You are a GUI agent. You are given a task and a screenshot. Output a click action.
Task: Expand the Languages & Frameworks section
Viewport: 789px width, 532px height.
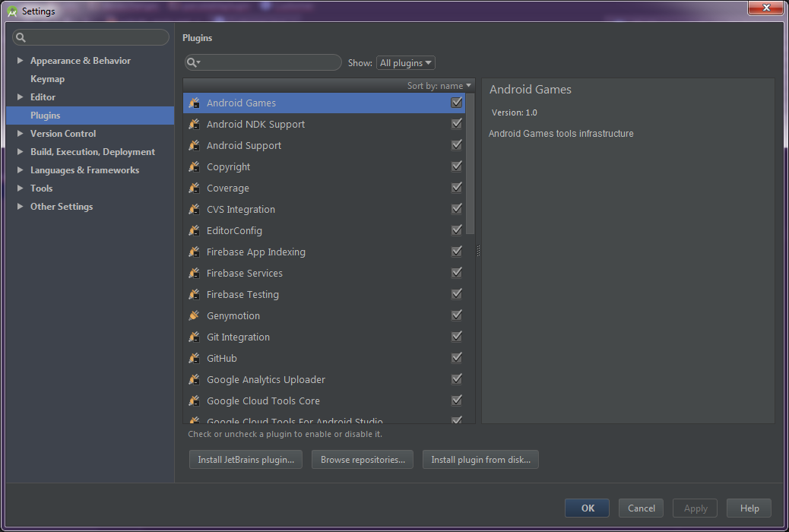tap(20, 169)
